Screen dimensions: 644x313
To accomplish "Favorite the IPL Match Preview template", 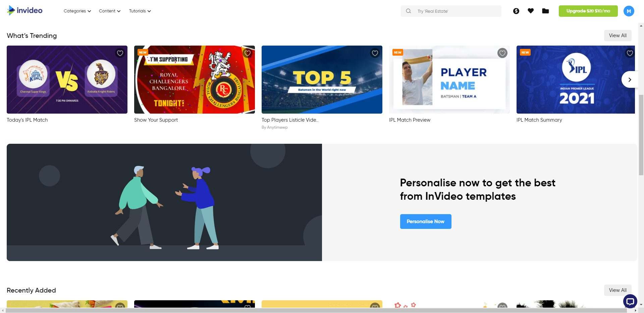I will (502, 53).
